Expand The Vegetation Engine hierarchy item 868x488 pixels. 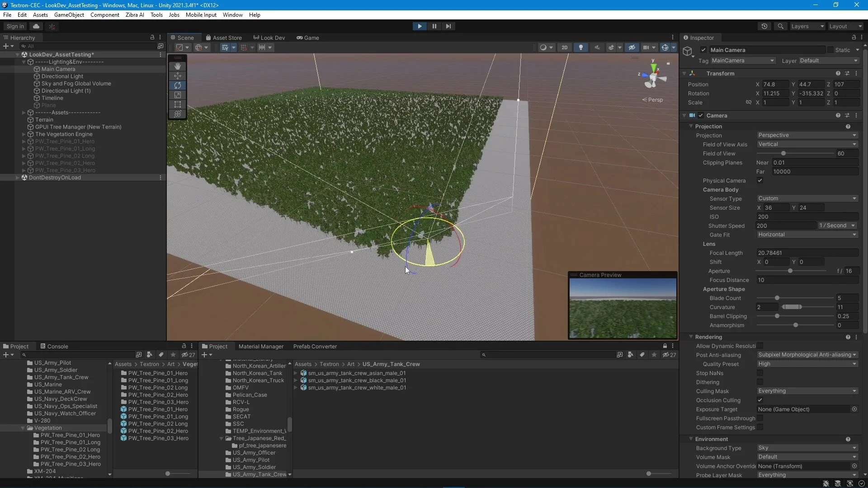pyautogui.click(x=24, y=134)
